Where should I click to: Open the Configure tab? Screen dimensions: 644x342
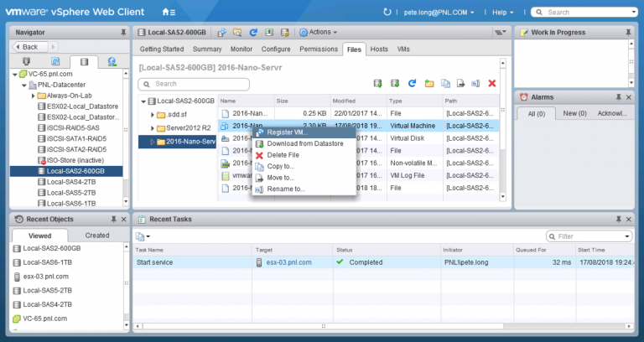(276, 49)
